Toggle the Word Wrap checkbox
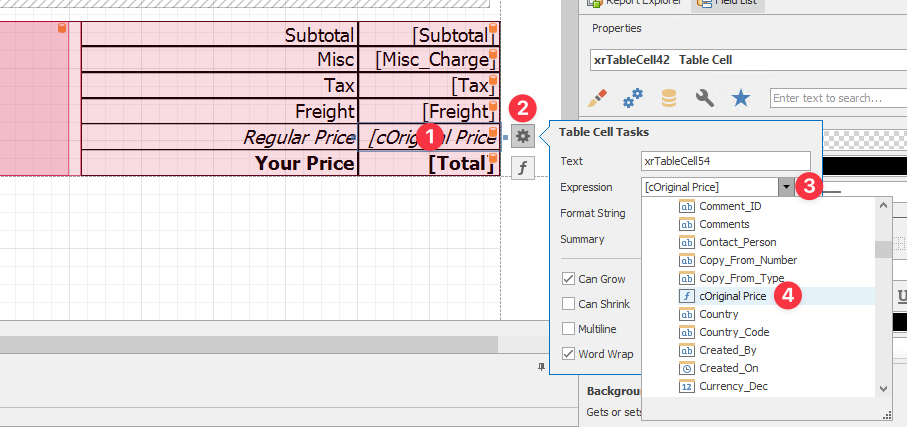The image size is (907, 427). (x=569, y=353)
